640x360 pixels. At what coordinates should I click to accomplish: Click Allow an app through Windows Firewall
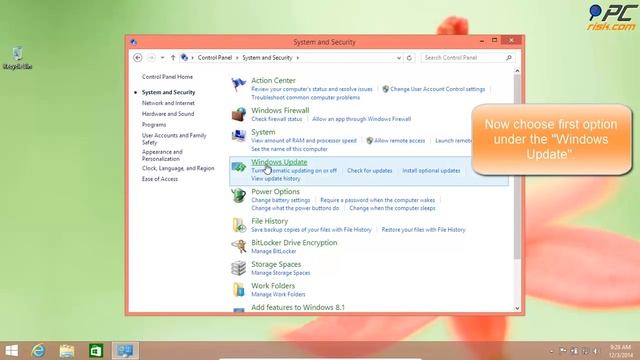pyautogui.click(x=362, y=119)
